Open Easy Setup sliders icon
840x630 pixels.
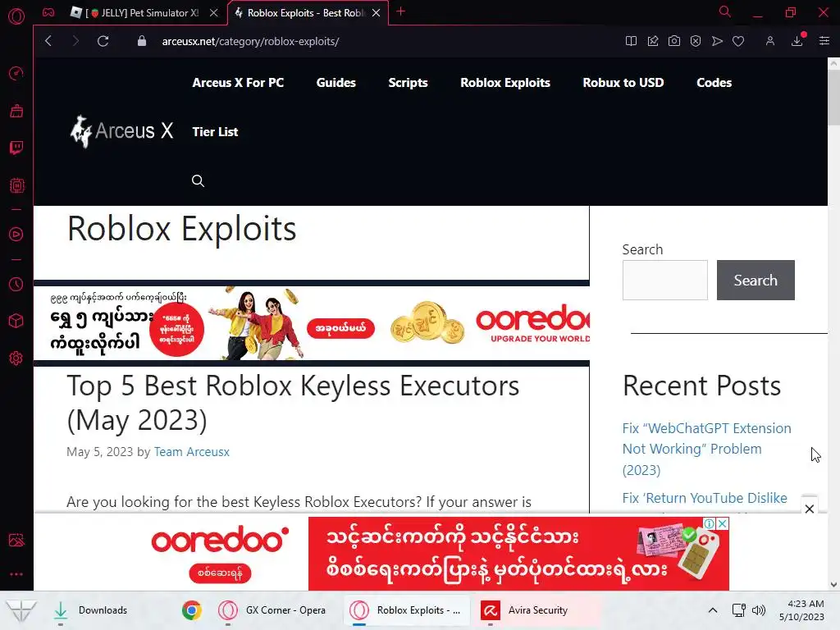click(824, 41)
